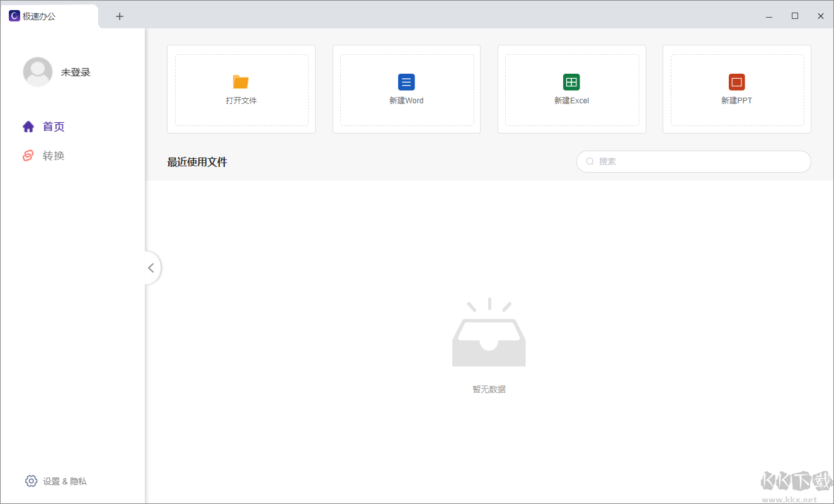Click the purple C app logo

[14, 15]
